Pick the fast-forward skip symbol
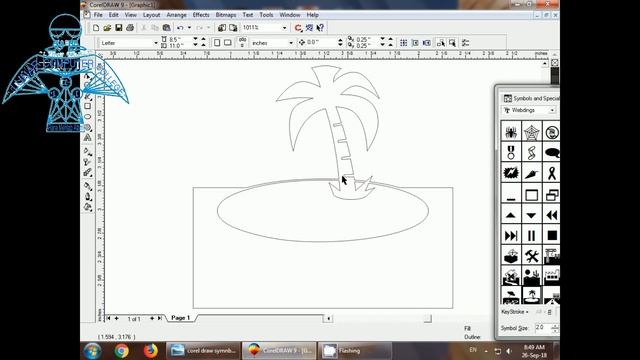Screen dimensions: 640x360 511,236
